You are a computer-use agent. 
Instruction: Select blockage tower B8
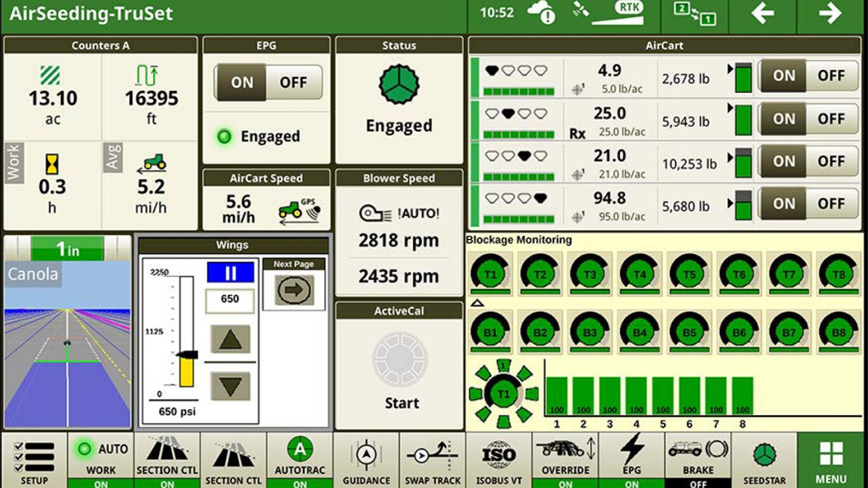tap(839, 332)
